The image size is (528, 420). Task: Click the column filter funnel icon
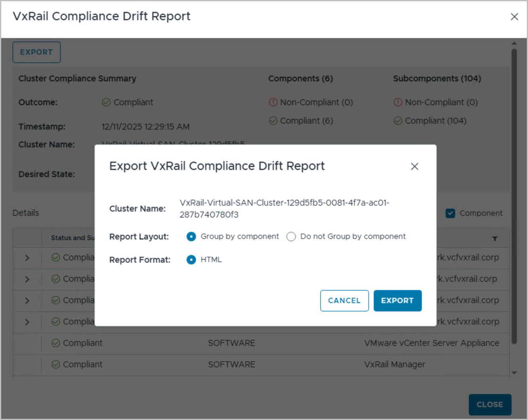tap(494, 239)
